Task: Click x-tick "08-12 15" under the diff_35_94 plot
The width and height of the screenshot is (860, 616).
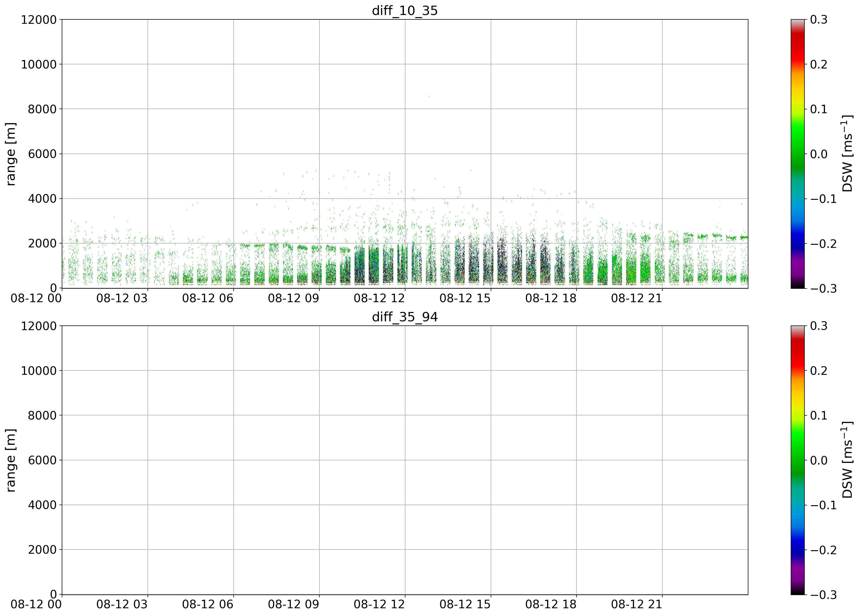Action: click(x=465, y=605)
